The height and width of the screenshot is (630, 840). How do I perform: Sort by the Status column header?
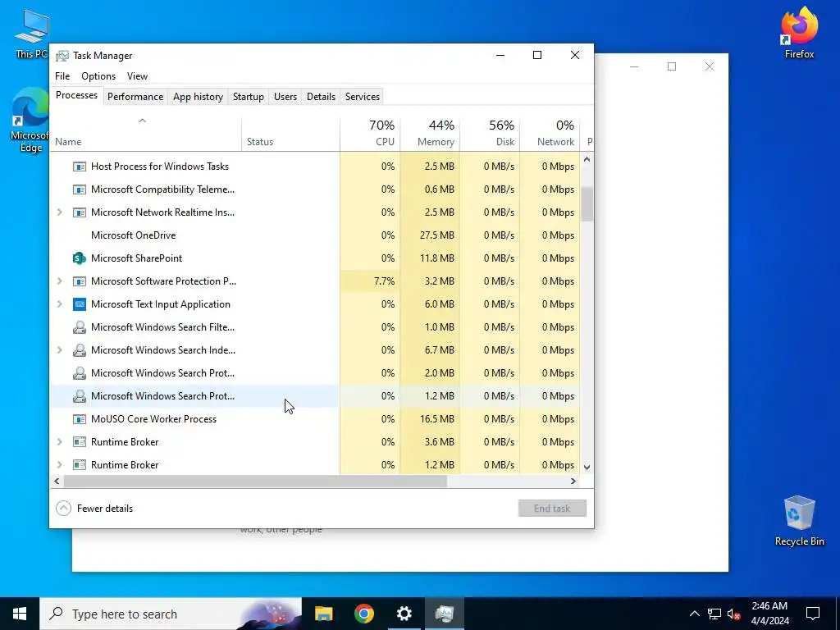[291, 133]
